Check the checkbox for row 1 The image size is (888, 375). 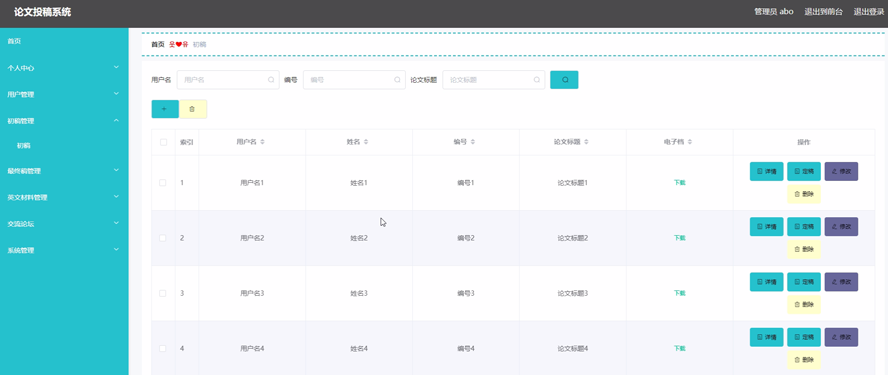163,182
